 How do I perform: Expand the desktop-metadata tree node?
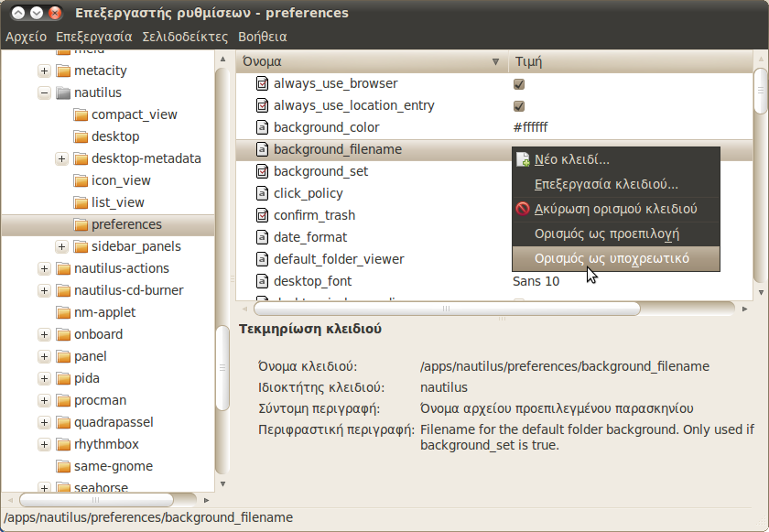pos(61,158)
